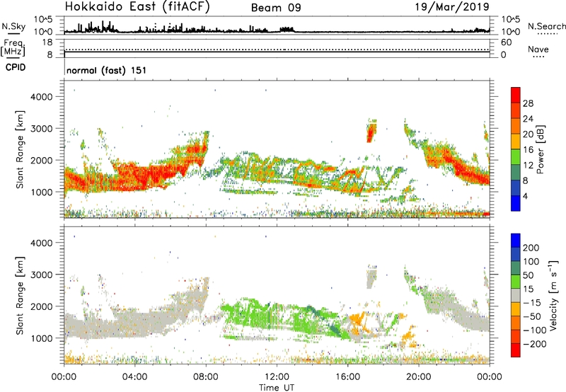
Task: Click "Slant Range [km]" beside the velocity panel
Action: click(x=20, y=296)
